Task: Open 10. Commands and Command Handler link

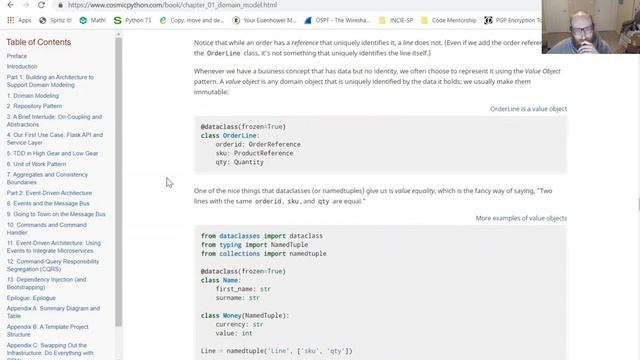Action: (47, 229)
